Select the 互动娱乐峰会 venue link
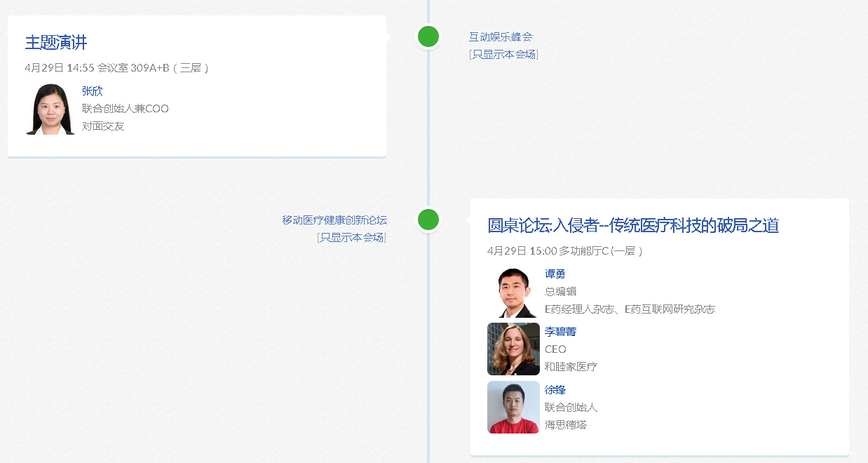This screenshot has height=463, width=868. pos(501,37)
